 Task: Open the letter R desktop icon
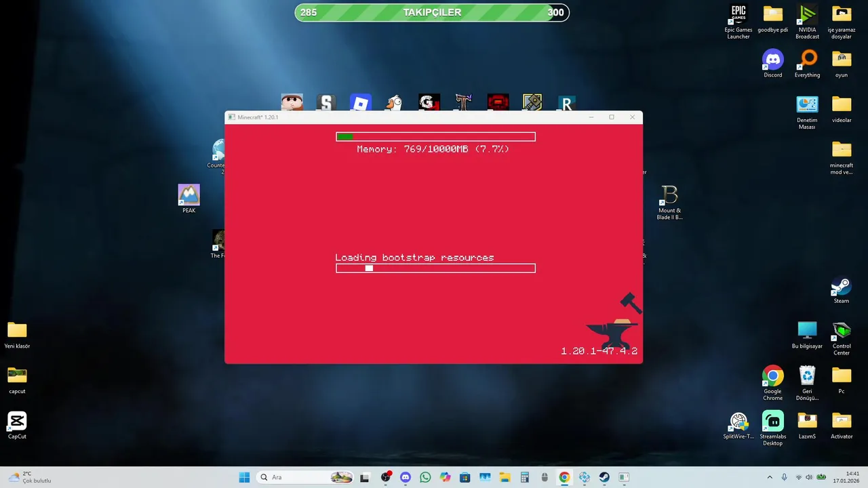pyautogui.click(x=566, y=102)
